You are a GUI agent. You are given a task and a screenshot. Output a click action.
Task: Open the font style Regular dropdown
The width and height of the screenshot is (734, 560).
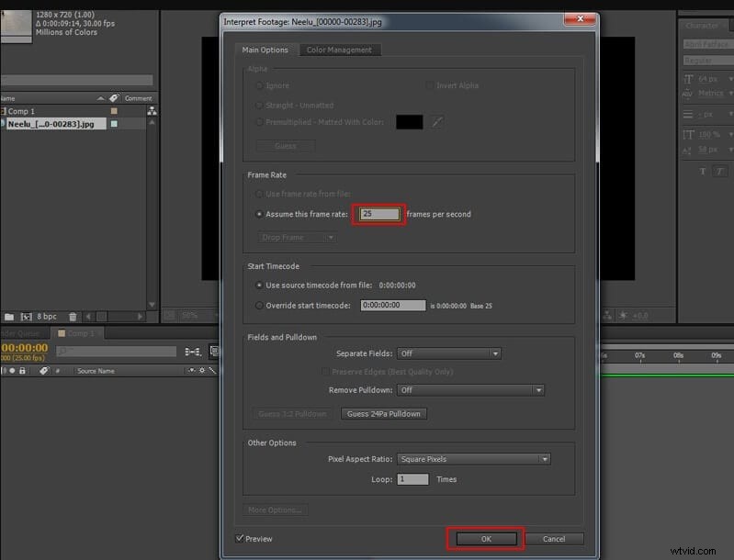click(708, 61)
